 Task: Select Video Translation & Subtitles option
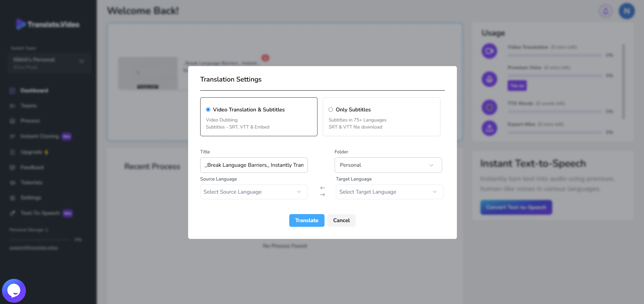pyautogui.click(x=208, y=110)
